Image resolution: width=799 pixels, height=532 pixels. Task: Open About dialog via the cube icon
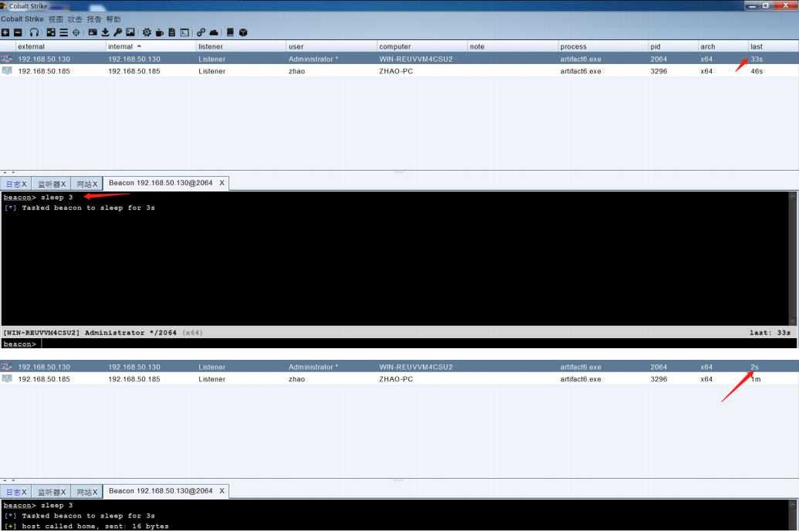pyautogui.click(x=243, y=32)
